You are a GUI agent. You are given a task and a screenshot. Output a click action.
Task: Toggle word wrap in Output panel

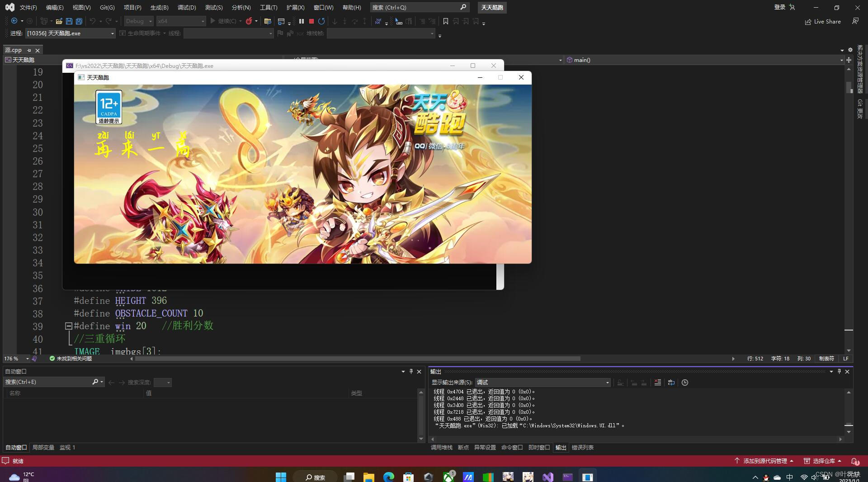pos(671,383)
